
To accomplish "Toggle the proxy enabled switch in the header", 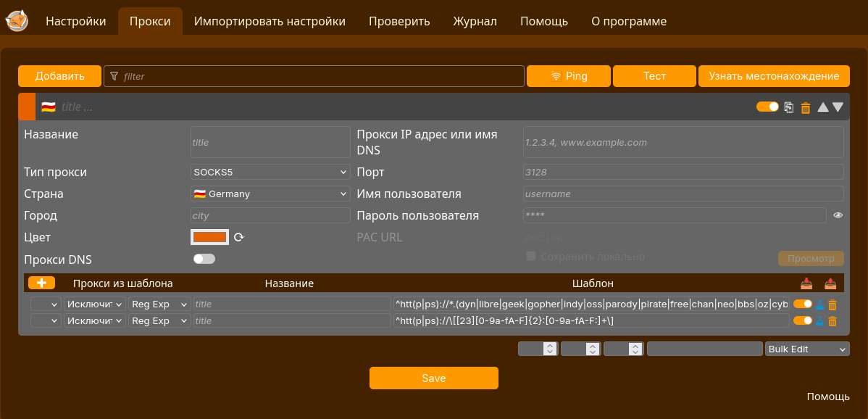I will (767, 107).
